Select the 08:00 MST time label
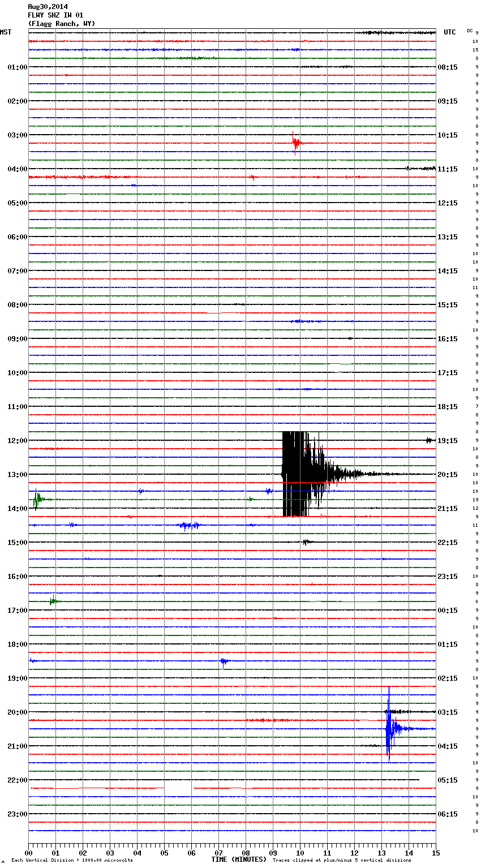This screenshot has height=868, width=481. [18, 305]
